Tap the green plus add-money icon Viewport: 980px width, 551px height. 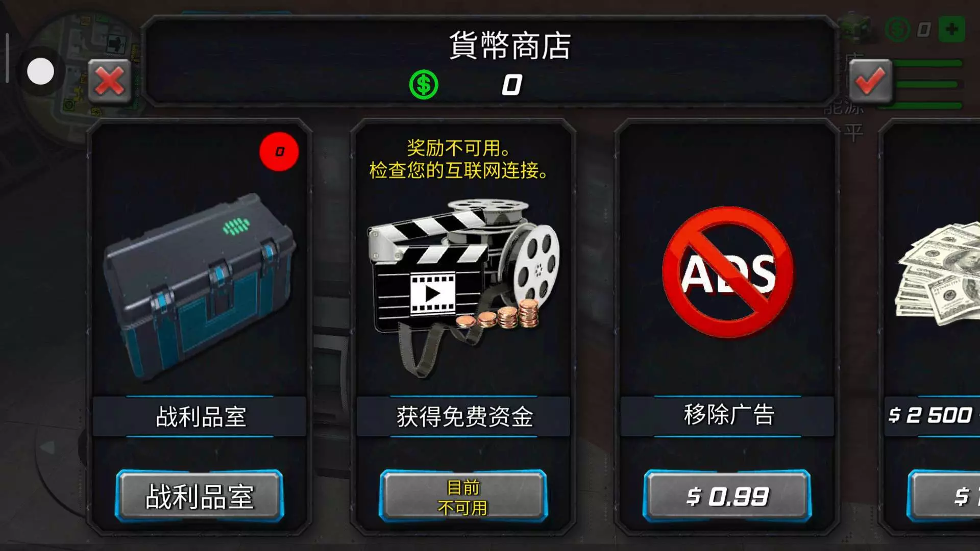pos(951,30)
